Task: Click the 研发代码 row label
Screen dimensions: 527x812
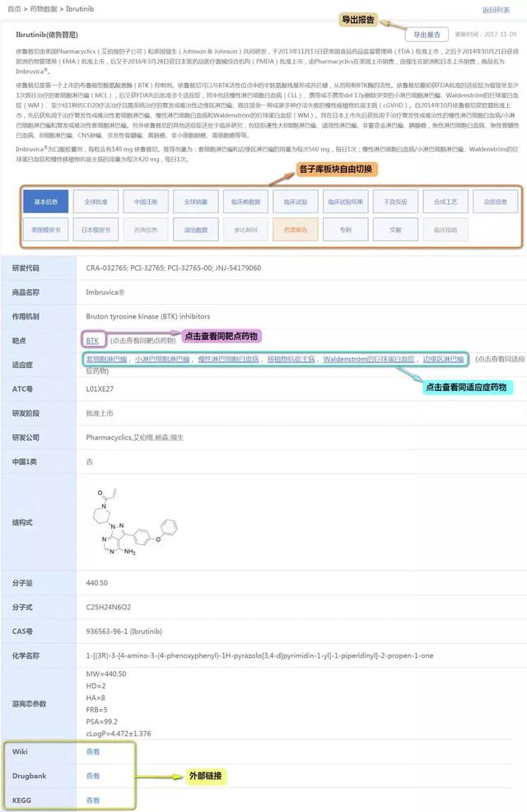Action: click(26, 268)
